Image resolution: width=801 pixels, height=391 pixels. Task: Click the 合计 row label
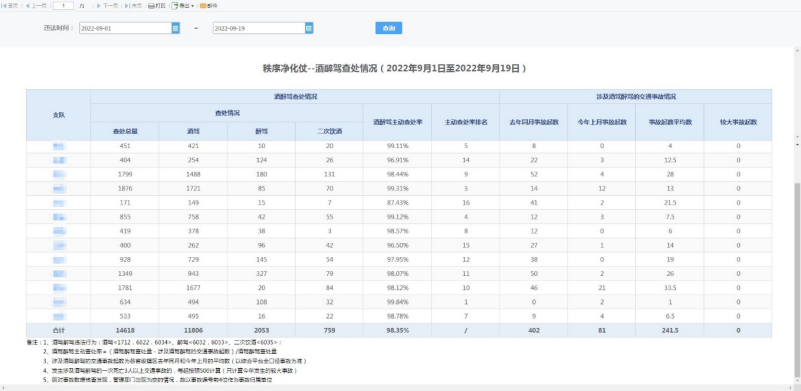coord(59,331)
